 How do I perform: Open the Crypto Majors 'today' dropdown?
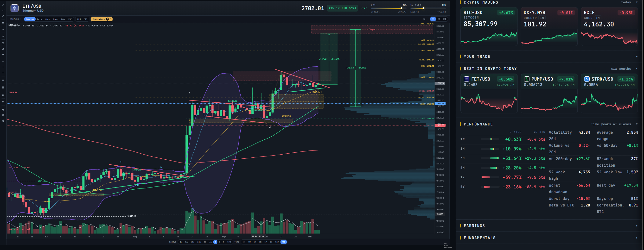point(629,2)
